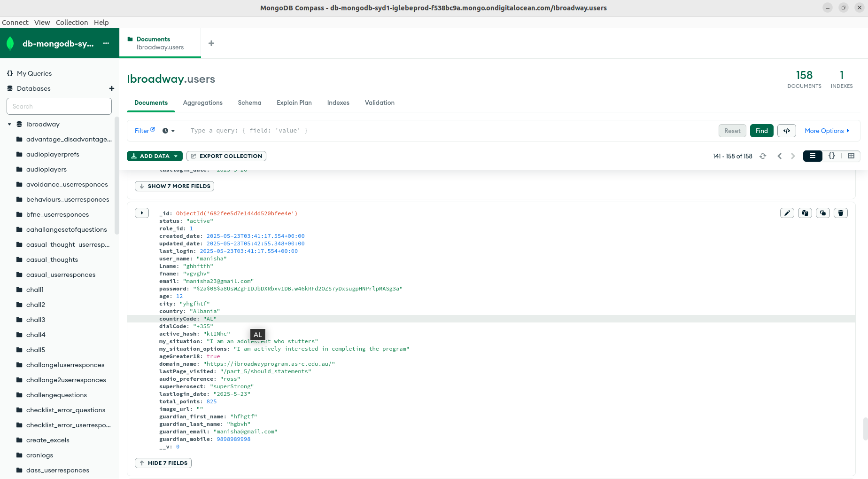Click the Find button
Screen dimensions: 868x479
pos(762,131)
